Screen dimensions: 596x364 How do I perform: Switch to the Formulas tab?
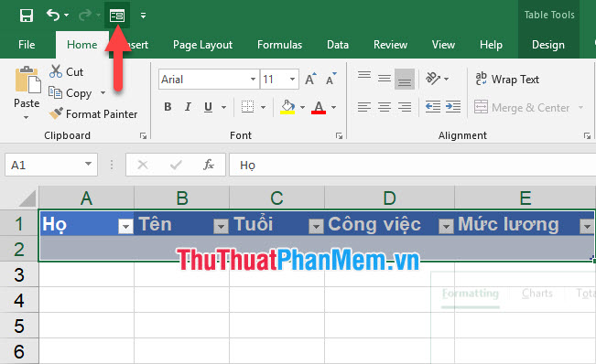[x=280, y=45]
